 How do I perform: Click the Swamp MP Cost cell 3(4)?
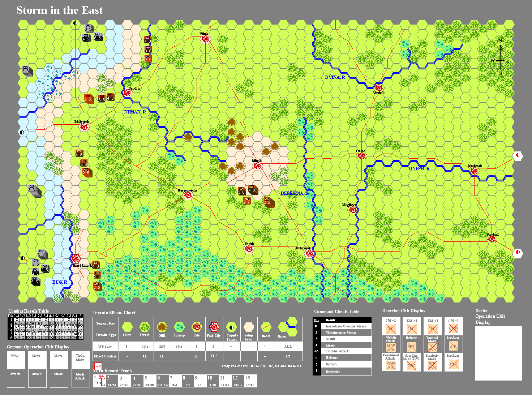179,347
